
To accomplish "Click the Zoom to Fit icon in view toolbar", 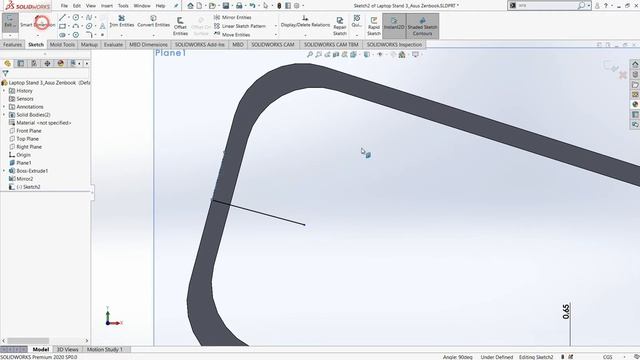I will click(310, 54).
